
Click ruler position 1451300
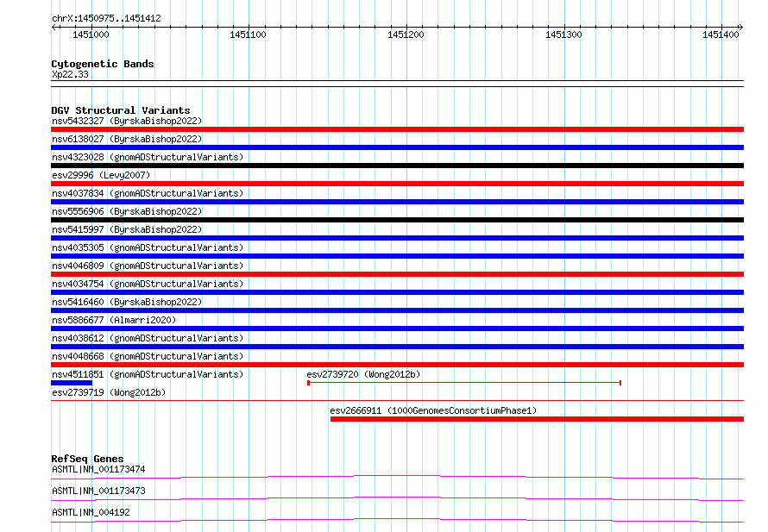tap(563, 34)
